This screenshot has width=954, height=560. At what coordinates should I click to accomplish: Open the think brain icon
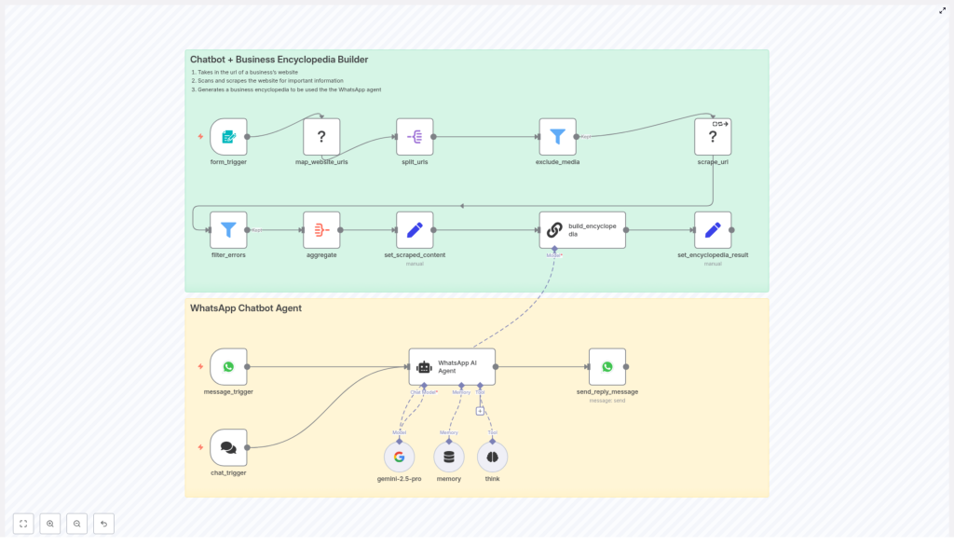click(x=492, y=457)
